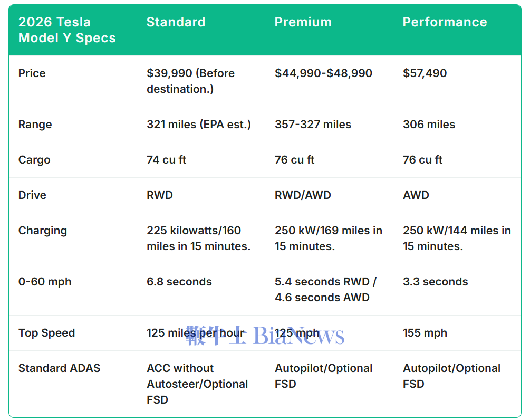The width and height of the screenshot is (530, 420).
Task: Click the Range row label
Action: point(35,125)
